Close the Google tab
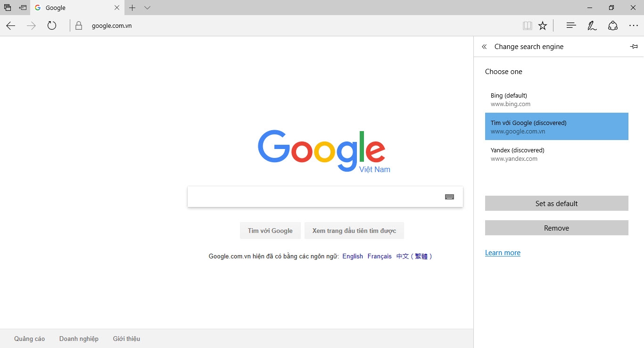Image resolution: width=644 pixels, height=348 pixels. point(117,8)
